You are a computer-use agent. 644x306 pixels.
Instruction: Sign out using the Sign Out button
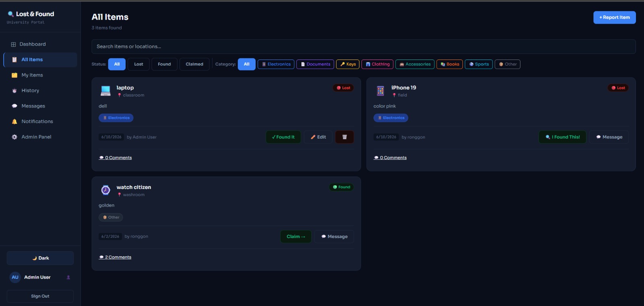coord(40,296)
